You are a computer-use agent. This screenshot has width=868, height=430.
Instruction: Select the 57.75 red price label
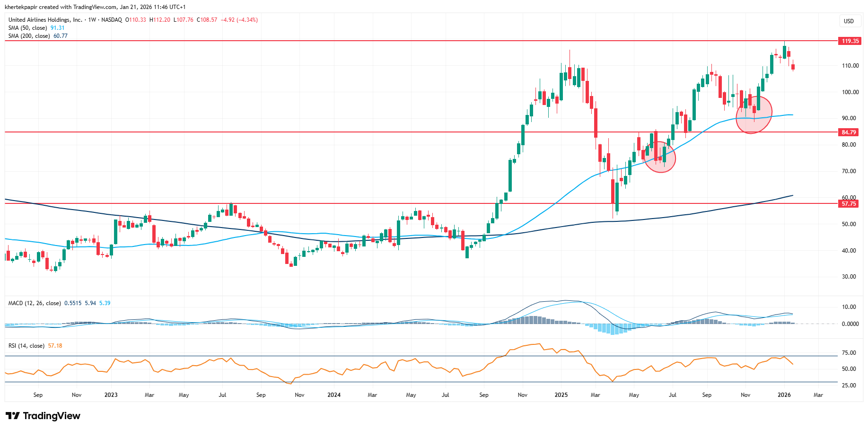click(x=849, y=204)
